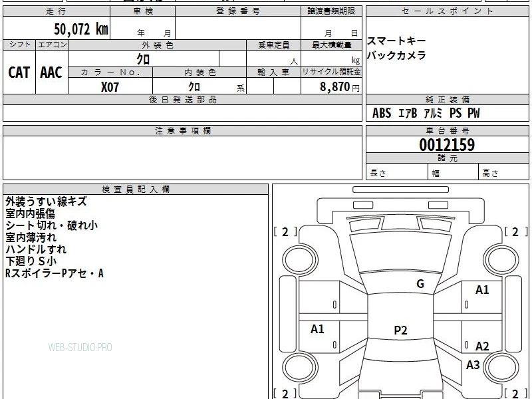The image size is (532, 399).
Task: Select inspector note 外装うすい線キズ
Action: pyautogui.click(x=46, y=201)
